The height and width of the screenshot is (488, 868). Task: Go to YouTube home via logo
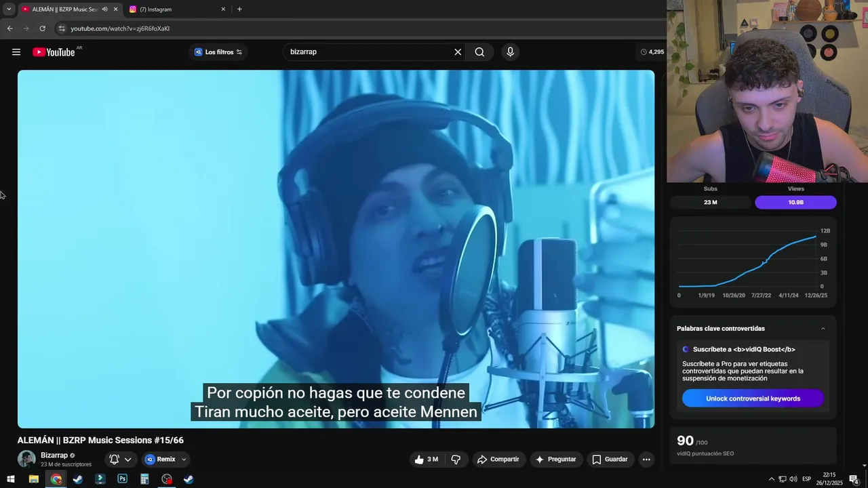click(54, 52)
